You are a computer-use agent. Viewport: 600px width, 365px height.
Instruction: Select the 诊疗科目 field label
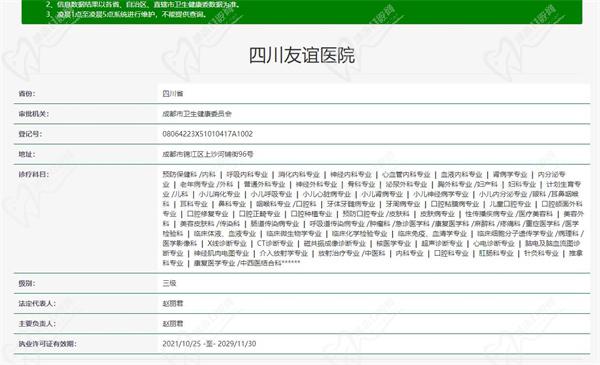point(34,174)
